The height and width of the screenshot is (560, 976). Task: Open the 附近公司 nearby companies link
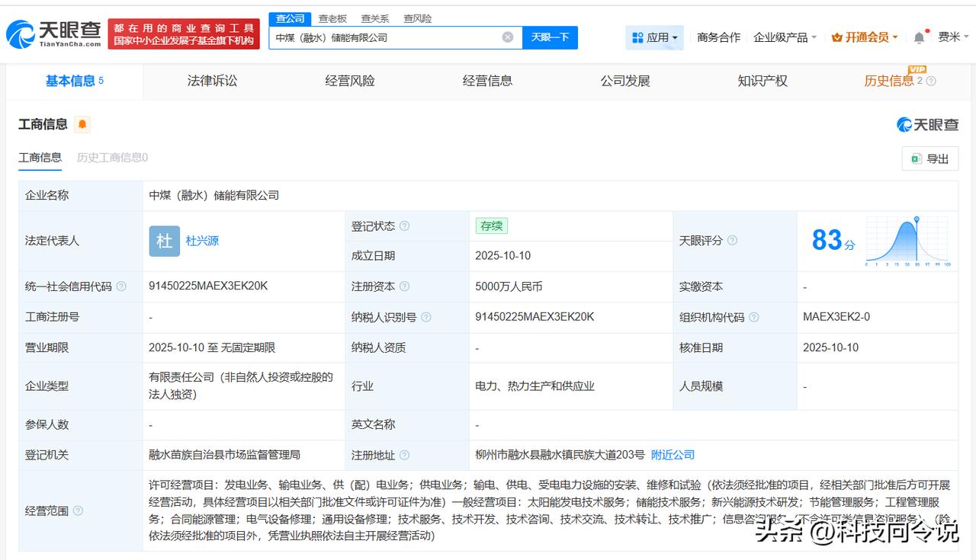[673, 455]
